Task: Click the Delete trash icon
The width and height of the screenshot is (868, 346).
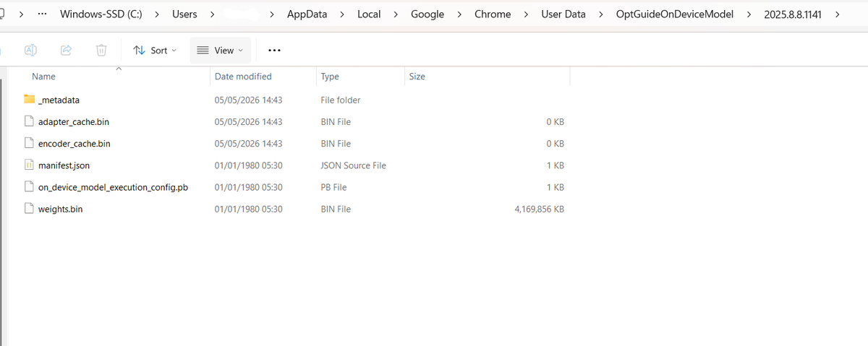Action: tap(101, 50)
